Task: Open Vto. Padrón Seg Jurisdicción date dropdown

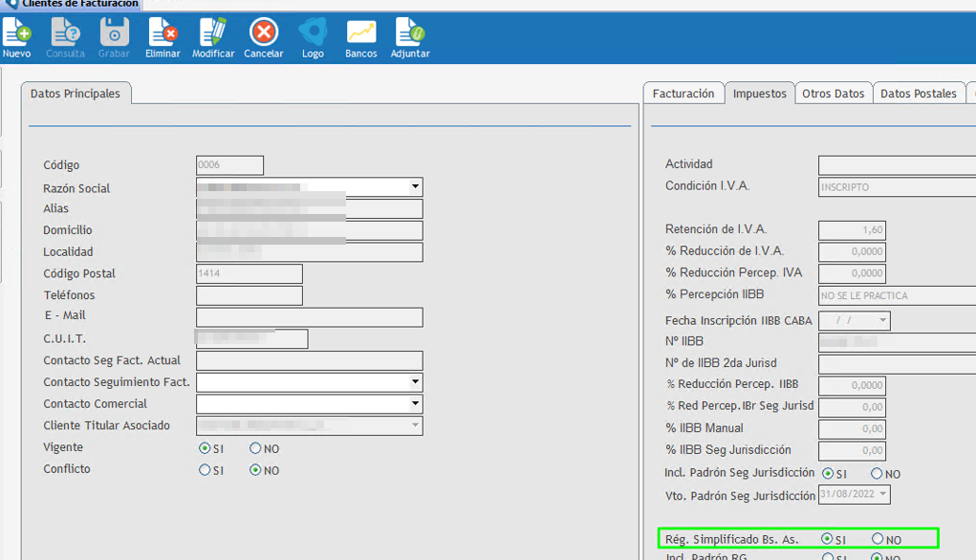Action: 882,494
